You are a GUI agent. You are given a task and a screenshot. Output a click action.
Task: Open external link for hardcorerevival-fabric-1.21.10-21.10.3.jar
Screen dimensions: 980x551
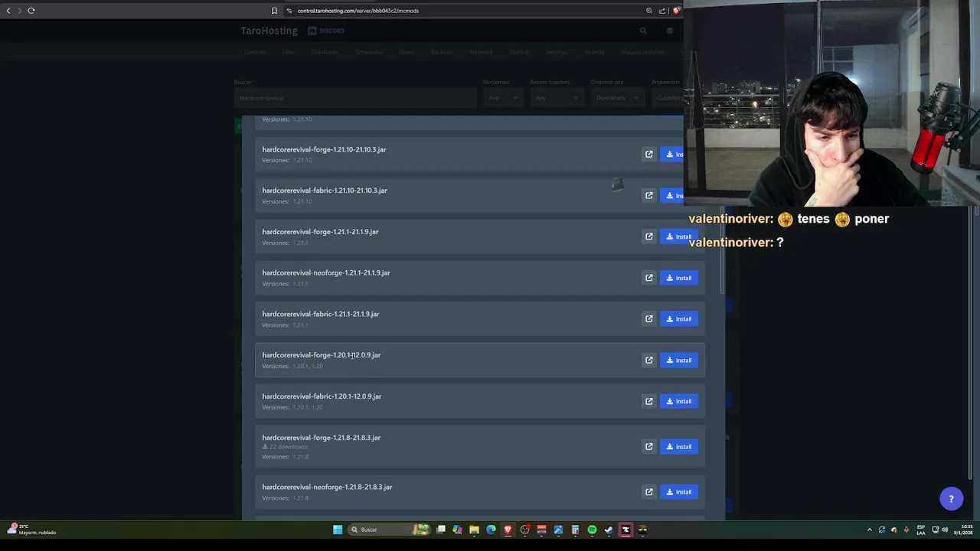point(649,196)
